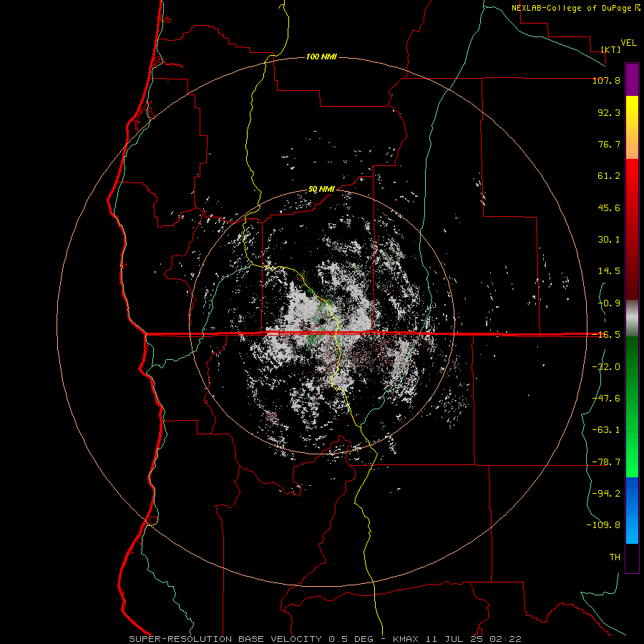
Task: Click the 107.8 velocity scale value
Action: (x=606, y=80)
